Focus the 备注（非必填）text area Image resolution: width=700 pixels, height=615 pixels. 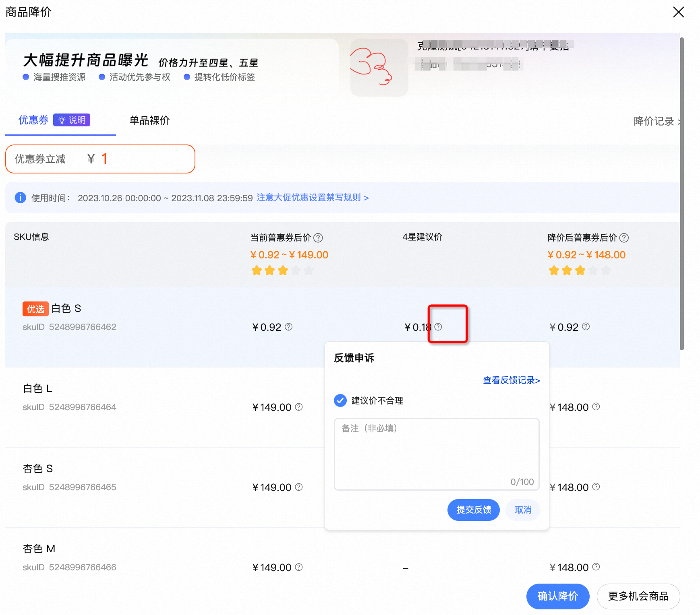pyautogui.click(x=437, y=454)
